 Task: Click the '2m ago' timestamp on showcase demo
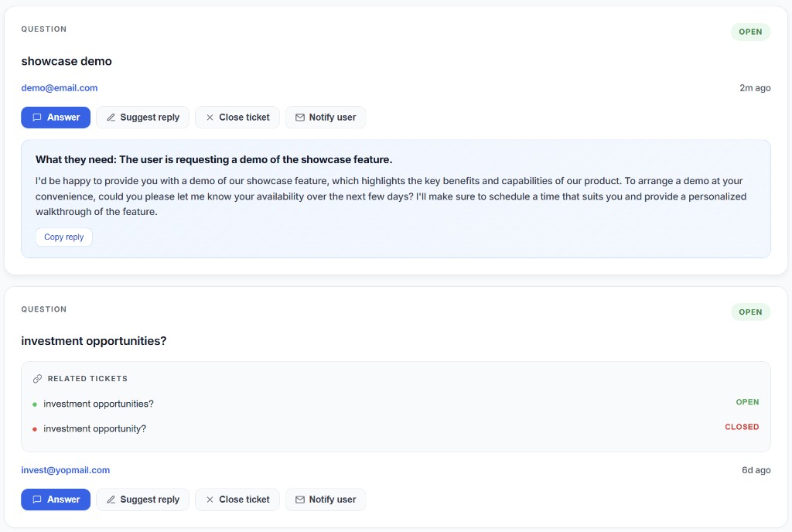point(755,88)
